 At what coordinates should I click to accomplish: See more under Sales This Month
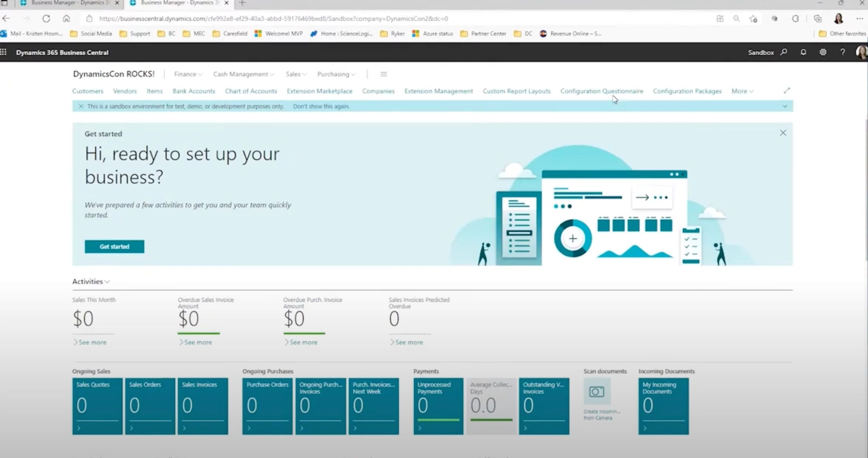pos(90,342)
